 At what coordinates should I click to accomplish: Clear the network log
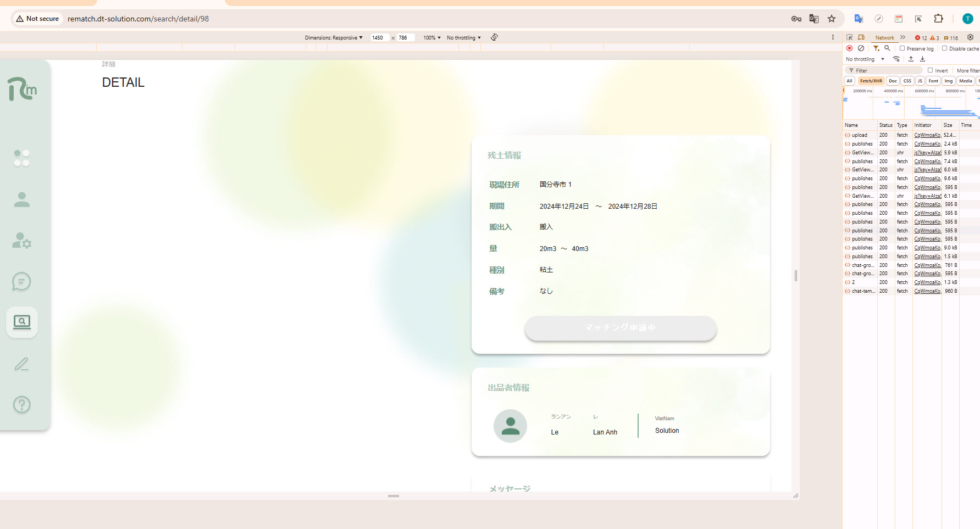pyautogui.click(x=861, y=48)
